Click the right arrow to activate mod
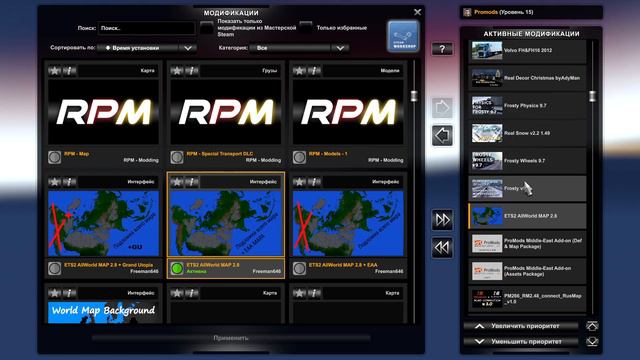 tap(442, 108)
